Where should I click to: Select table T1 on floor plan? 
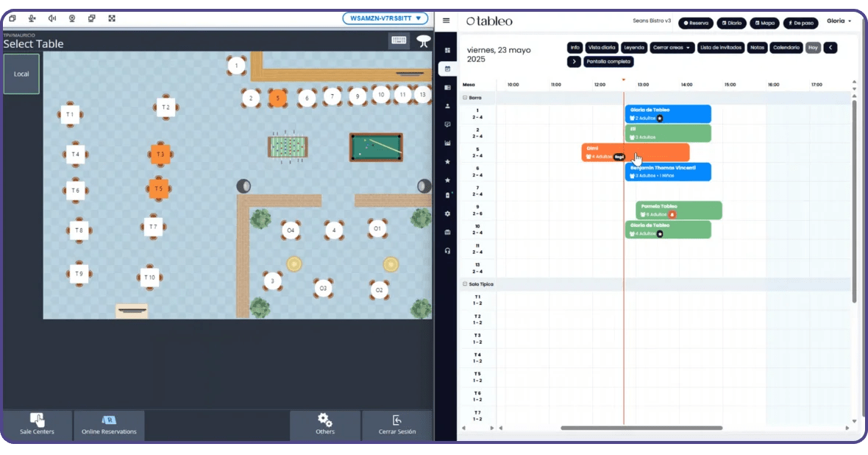[70, 115]
